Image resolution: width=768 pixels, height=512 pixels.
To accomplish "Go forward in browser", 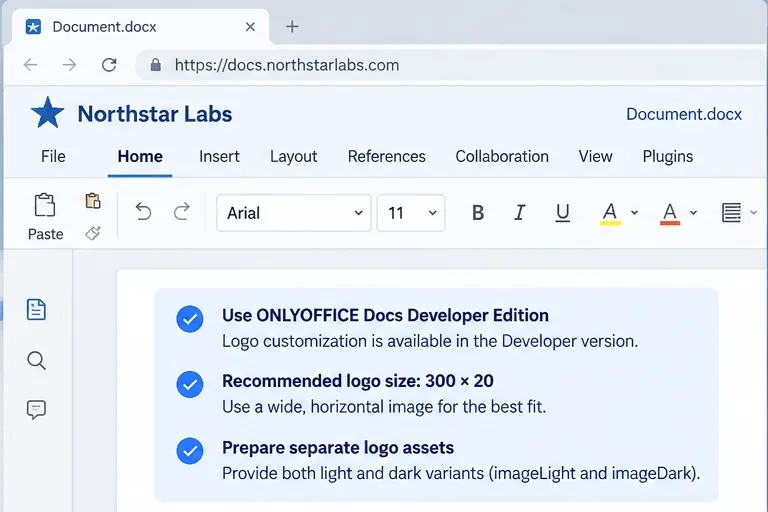I will point(69,65).
